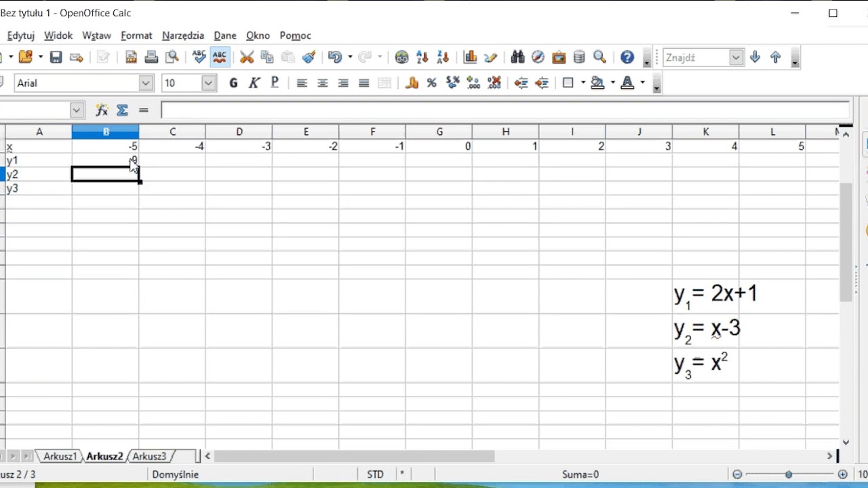
Task: Switch to the Arkusz3 sheet tab
Action: pyautogui.click(x=149, y=456)
